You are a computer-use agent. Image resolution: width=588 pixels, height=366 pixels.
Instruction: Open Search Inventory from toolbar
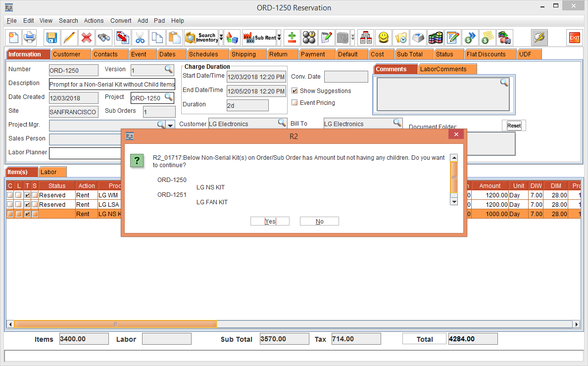[x=202, y=38]
